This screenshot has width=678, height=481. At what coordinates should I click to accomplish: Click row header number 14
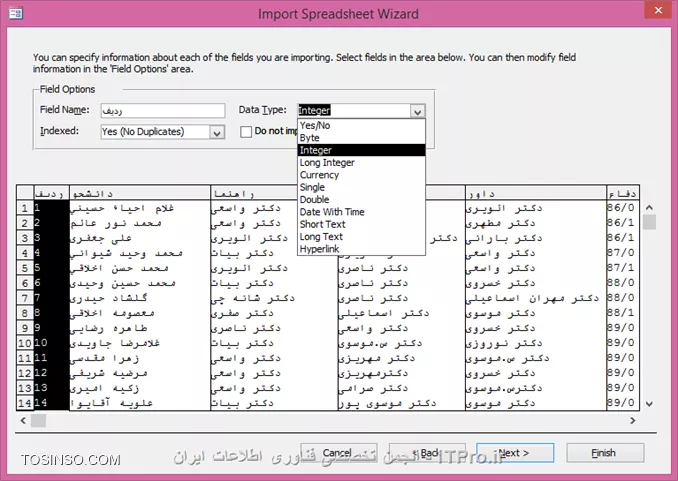[x=25, y=403]
